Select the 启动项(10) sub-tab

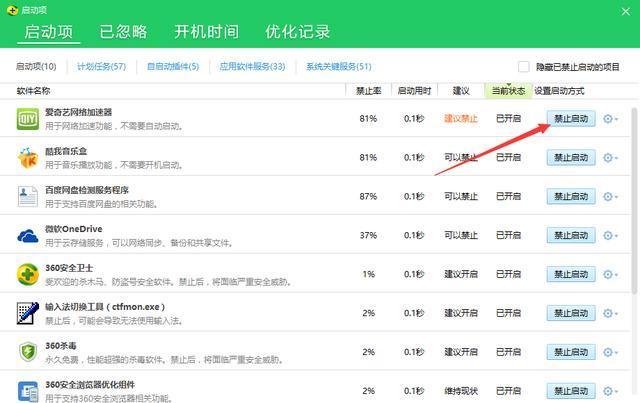(36, 67)
